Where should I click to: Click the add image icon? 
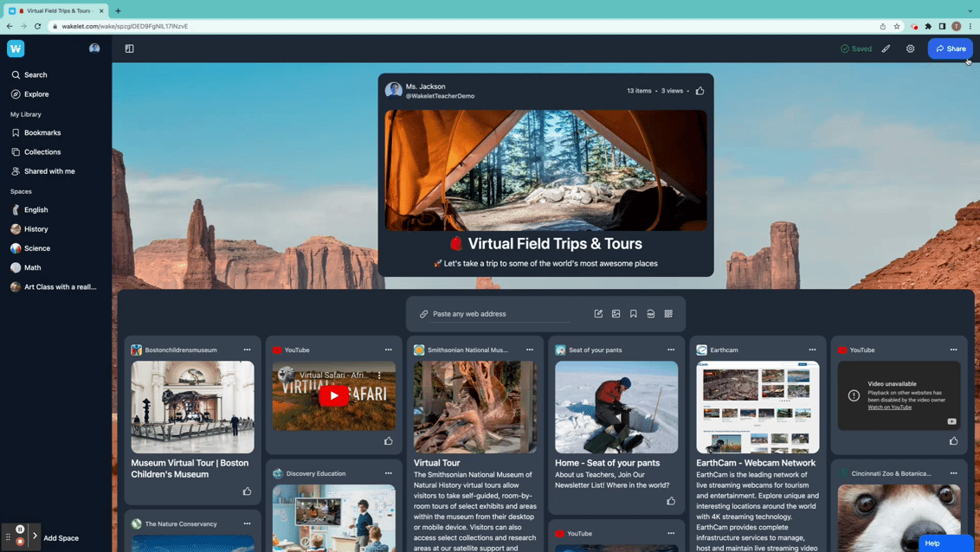tap(616, 313)
